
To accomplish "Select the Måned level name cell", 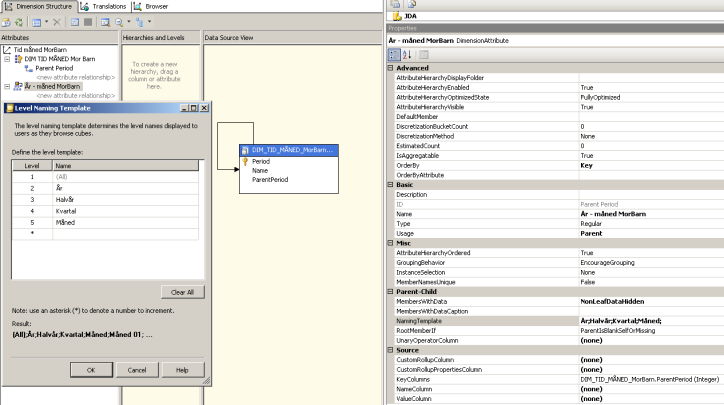I will (x=126, y=223).
